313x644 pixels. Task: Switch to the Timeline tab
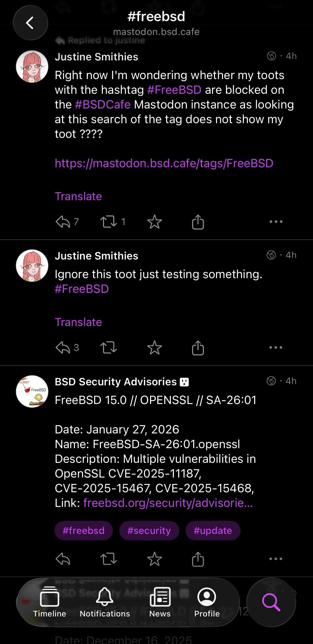coord(49,603)
